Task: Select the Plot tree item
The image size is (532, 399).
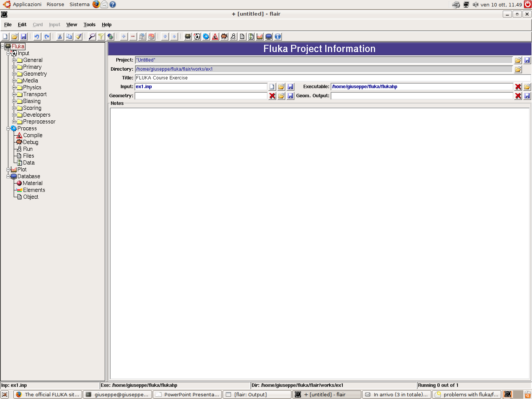Action: point(22,169)
